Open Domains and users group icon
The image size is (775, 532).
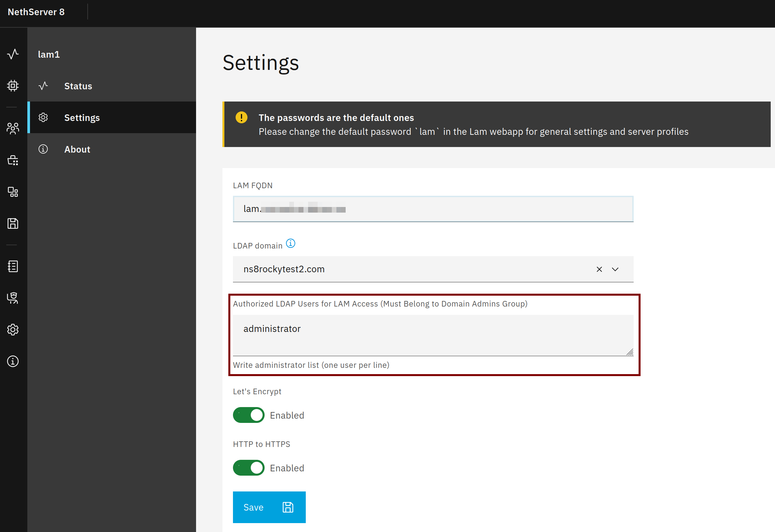pos(13,129)
